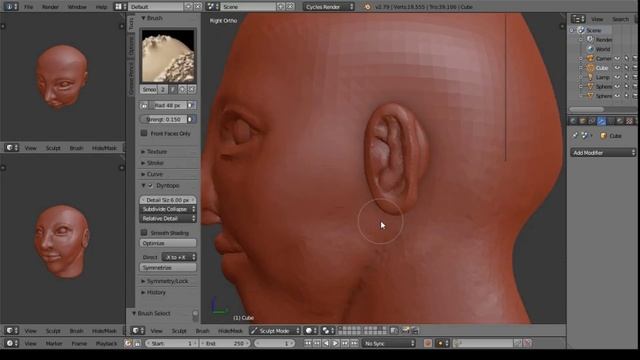This screenshot has width=640, height=360.
Task: Toggle auto keyframe record button
Action: pos(428,343)
